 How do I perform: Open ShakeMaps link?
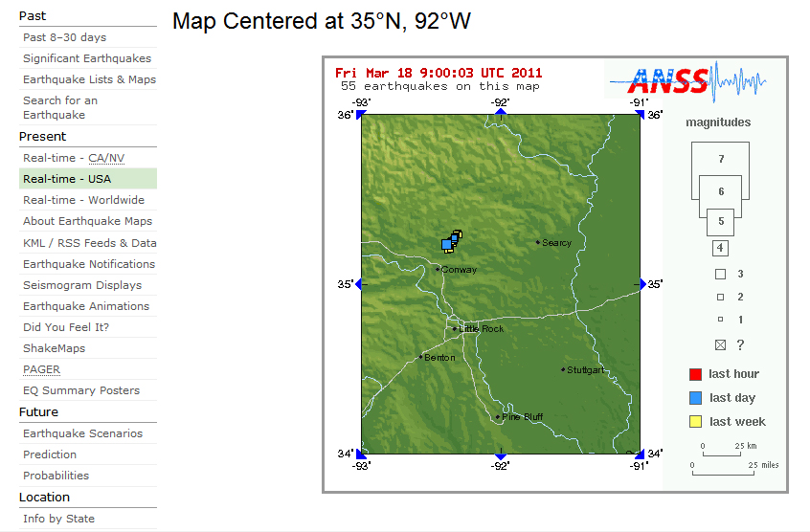pos(55,348)
